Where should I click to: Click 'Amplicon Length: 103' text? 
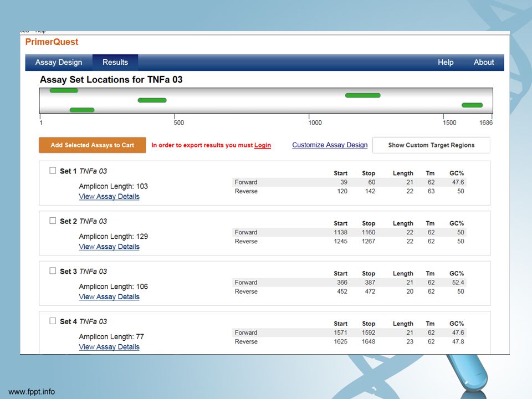[x=113, y=186]
